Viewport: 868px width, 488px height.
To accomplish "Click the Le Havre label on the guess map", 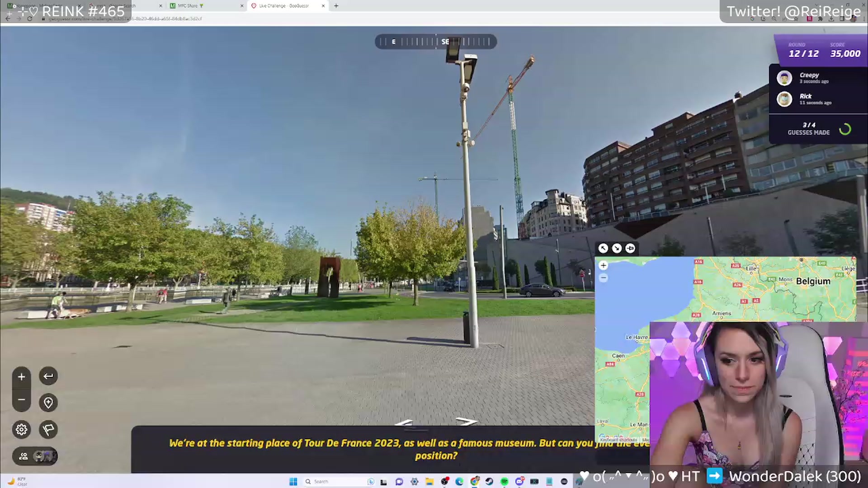I will 637,337.
